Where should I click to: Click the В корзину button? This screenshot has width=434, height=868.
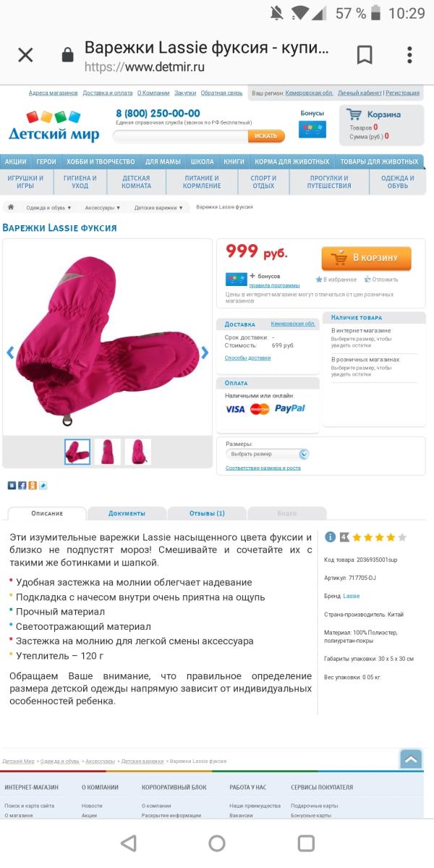click(367, 258)
